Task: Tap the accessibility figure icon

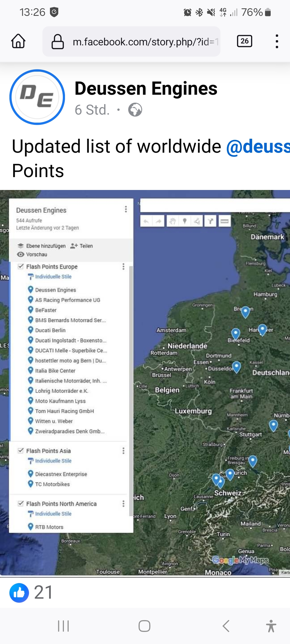Action: (271, 626)
